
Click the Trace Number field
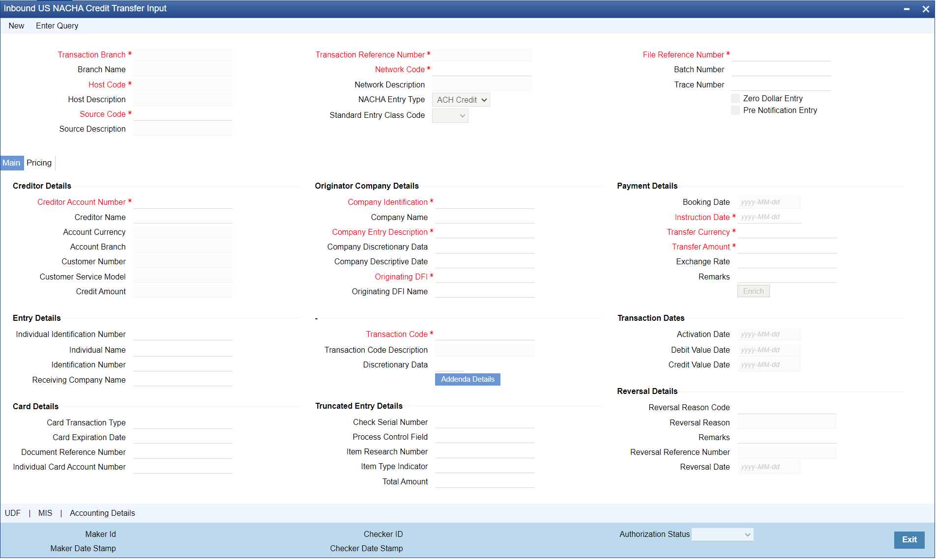782,85
